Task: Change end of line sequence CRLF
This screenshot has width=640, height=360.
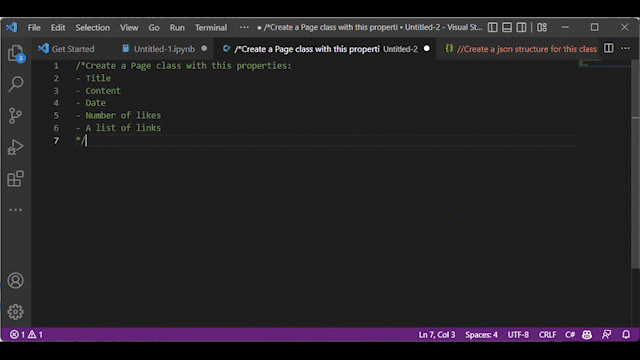Action: pyautogui.click(x=547, y=335)
